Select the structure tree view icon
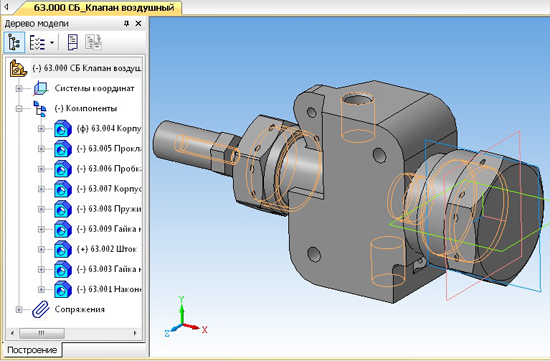Image resolution: width=550 pixels, height=361 pixels. [x=14, y=42]
